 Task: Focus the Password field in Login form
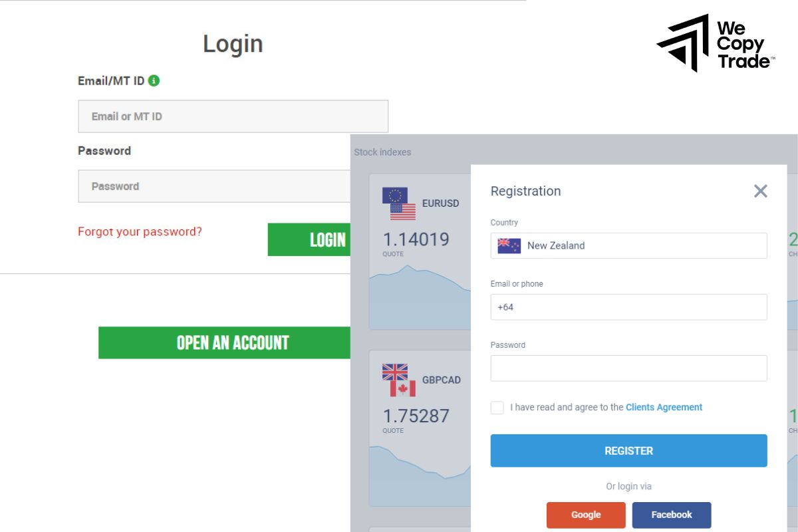tap(214, 186)
